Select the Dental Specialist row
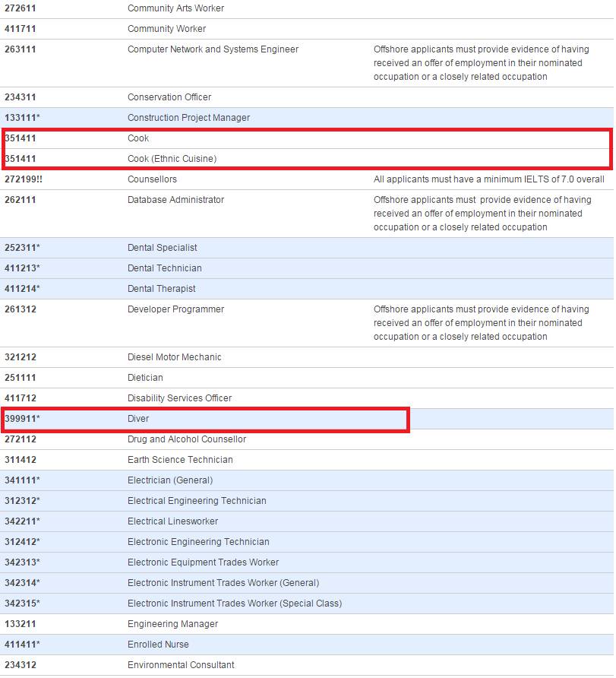The image size is (616, 678). click(x=162, y=248)
